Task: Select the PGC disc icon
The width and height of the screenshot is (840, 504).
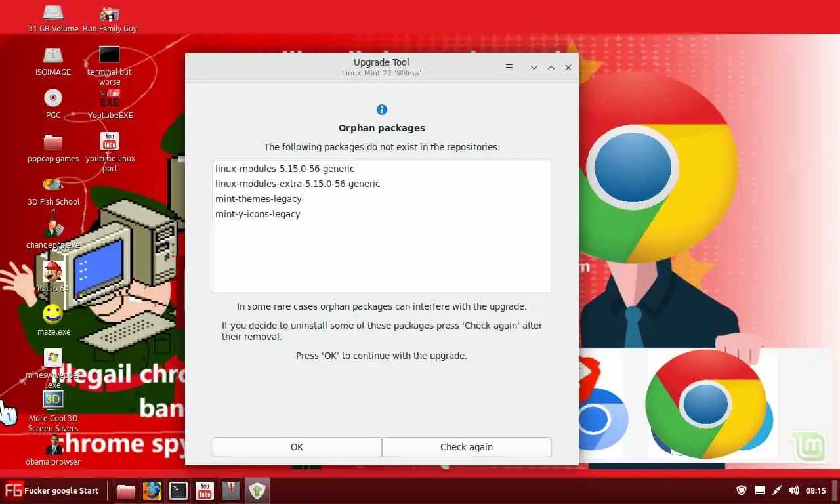Action: [x=53, y=104]
